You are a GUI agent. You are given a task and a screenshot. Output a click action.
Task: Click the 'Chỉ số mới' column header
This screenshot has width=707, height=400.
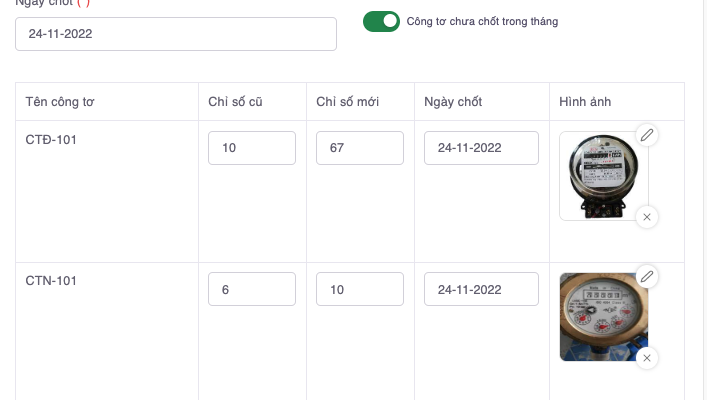click(x=346, y=102)
